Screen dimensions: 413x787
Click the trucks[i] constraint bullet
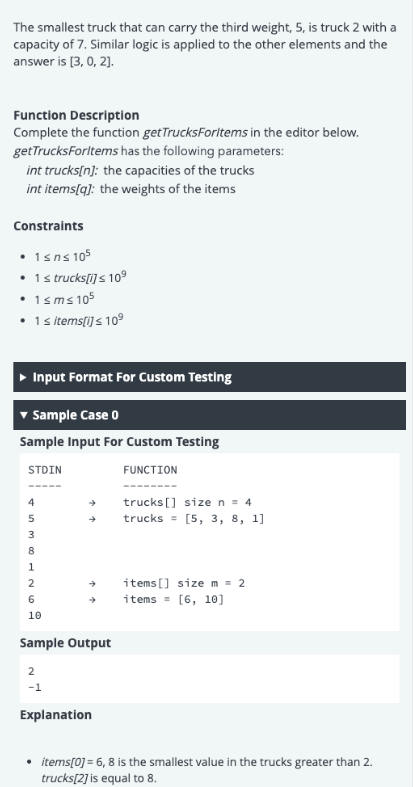tap(80, 278)
